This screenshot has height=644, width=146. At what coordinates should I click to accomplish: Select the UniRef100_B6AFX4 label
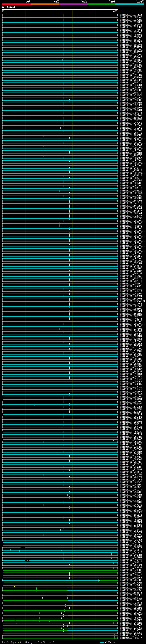pos(131,296)
